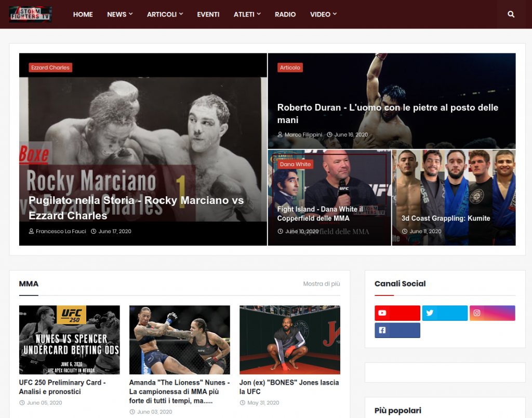The image size is (532, 418).
Task: Select the HOME menu item
Action: tap(83, 14)
